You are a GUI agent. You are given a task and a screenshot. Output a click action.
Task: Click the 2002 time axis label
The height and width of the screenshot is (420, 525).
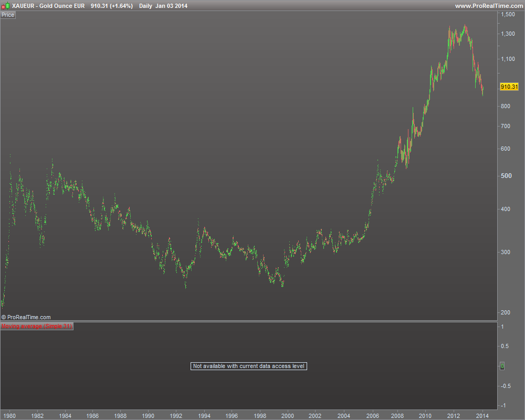315,416
